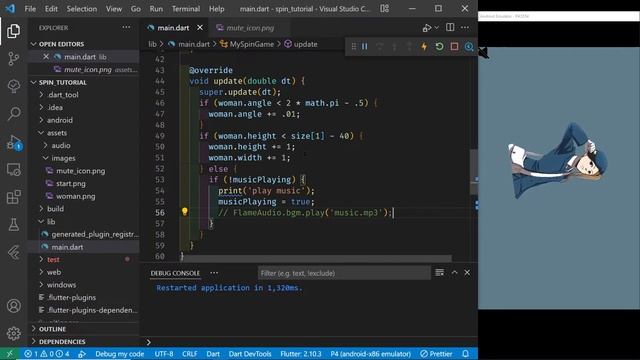Maximize the debug console panel

tap(454, 272)
